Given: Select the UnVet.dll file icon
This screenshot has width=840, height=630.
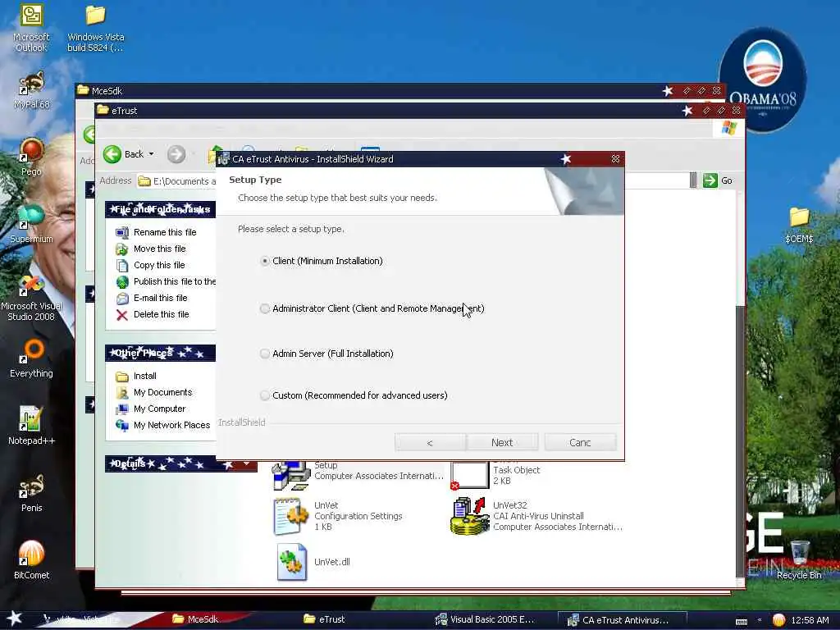Looking at the screenshot, I should click(291, 562).
